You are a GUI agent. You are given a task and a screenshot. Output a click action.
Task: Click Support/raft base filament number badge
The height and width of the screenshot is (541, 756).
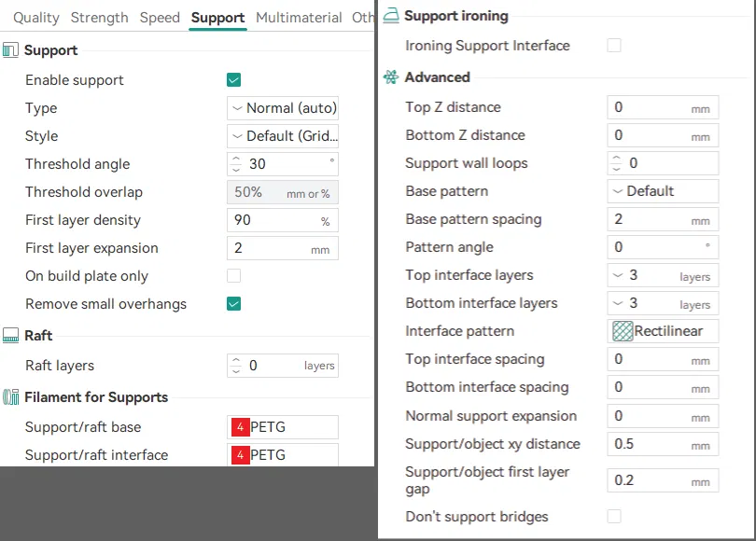(240, 427)
